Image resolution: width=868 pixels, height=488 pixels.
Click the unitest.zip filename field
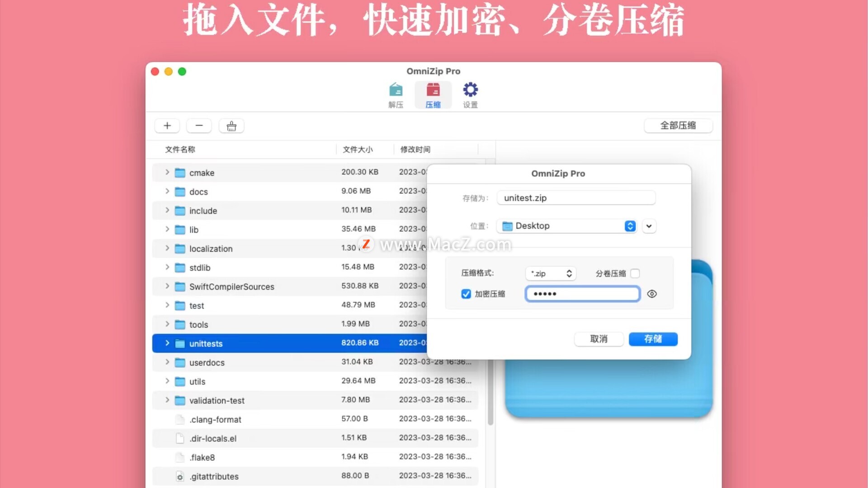[x=576, y=198]
